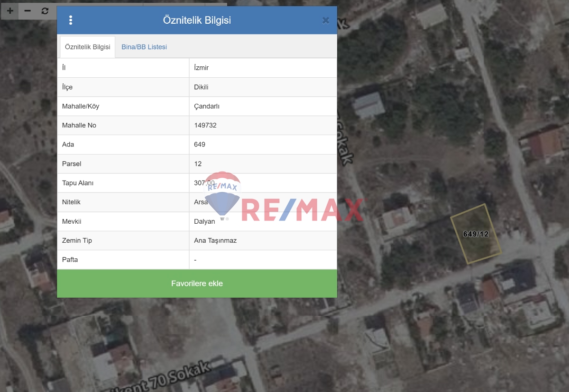This screenshot has width=569, height=392.
Task: Click the map refresh icon
Action: (x=45, y=11)
